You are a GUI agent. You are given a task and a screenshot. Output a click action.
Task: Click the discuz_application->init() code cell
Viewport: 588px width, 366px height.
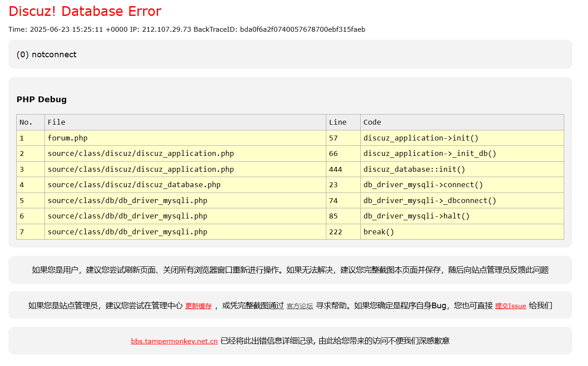[x=421, y=138]
